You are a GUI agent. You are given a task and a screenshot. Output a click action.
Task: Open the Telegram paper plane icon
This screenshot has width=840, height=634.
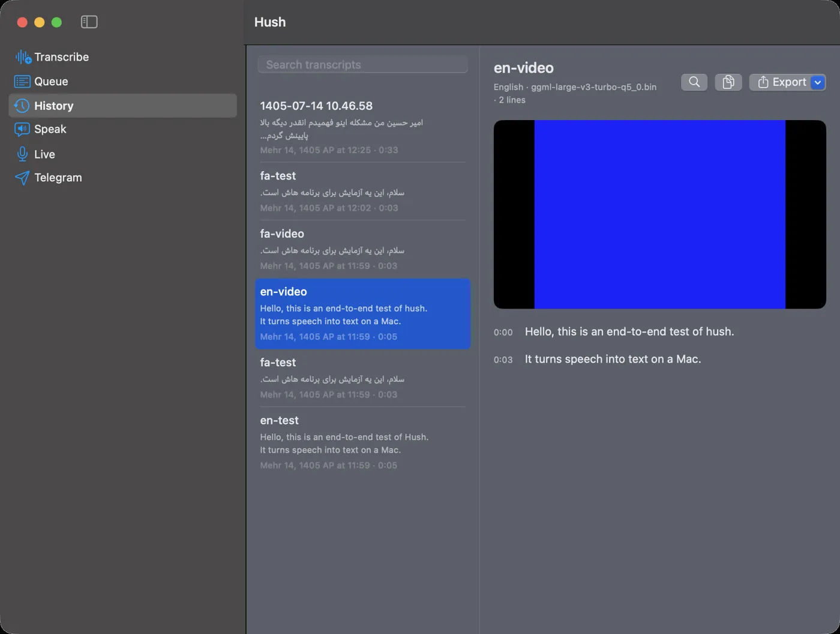click(22, 178)
